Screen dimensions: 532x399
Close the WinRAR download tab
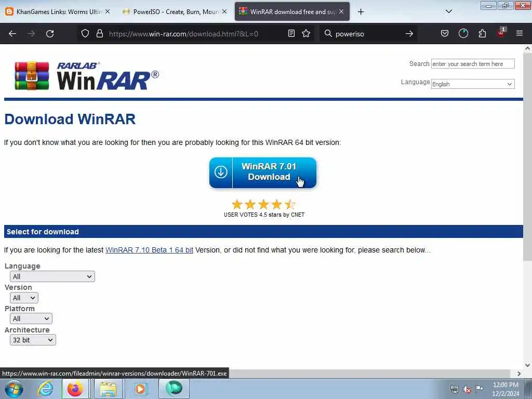tap(341, 11)
